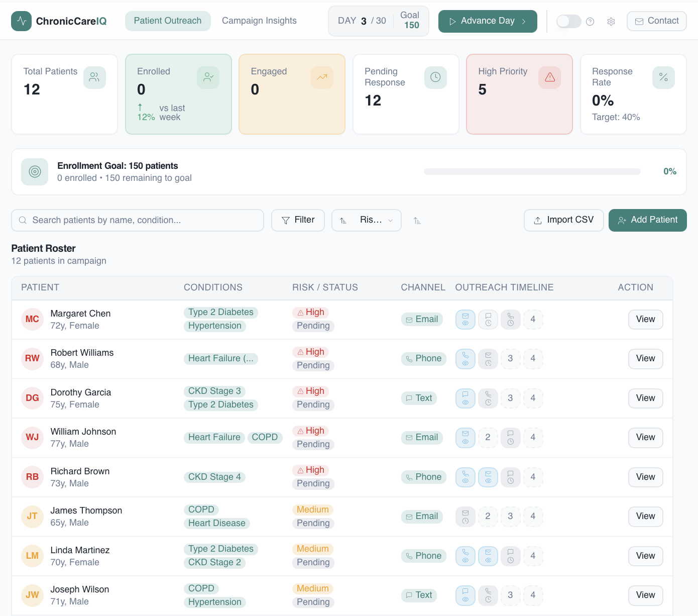The width and height of the screenshot is (698, 616).
Task: Click step 3 in Joseph Wilson's timeline
Action: [x=511, y=595]
